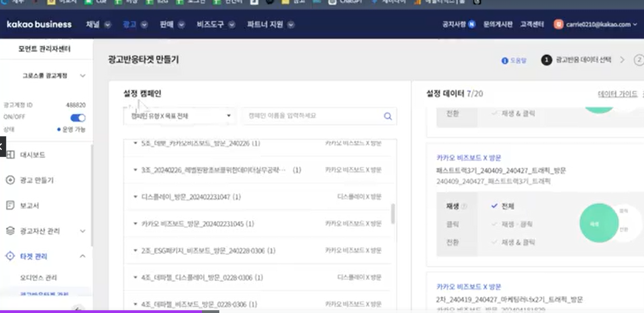Screen dimensions: 644x313
Task: Click the arrow between step 1 and 2
Action: point(622,60)
